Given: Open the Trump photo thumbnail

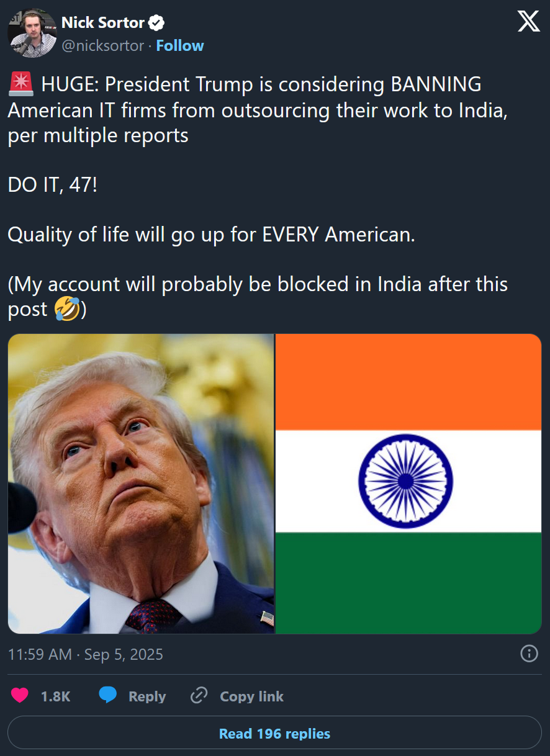Looking at the screenshot, I should (x=141, y=484).
